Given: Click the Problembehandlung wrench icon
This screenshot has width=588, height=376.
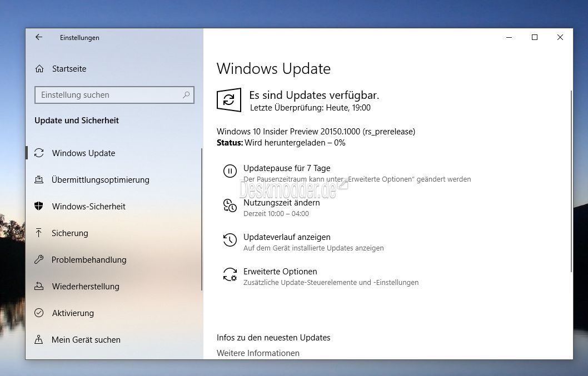Looking at the screenshot, I should [39, 259].
